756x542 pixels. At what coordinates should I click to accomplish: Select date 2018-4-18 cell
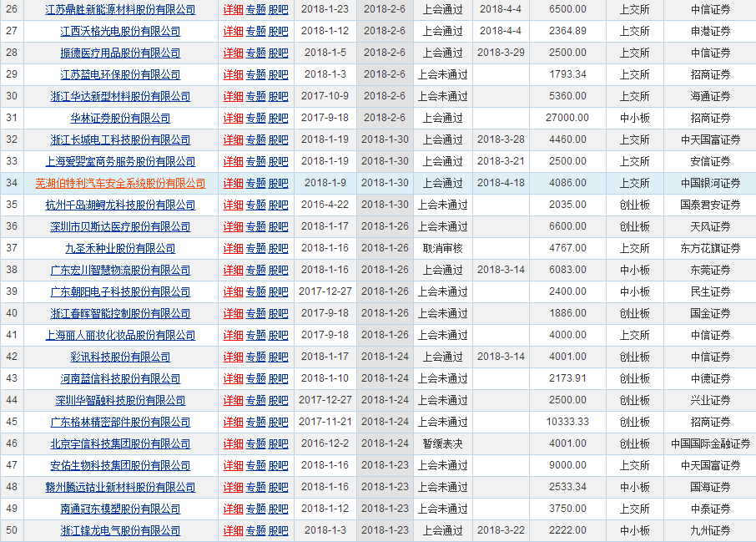[x=501, y=183]
